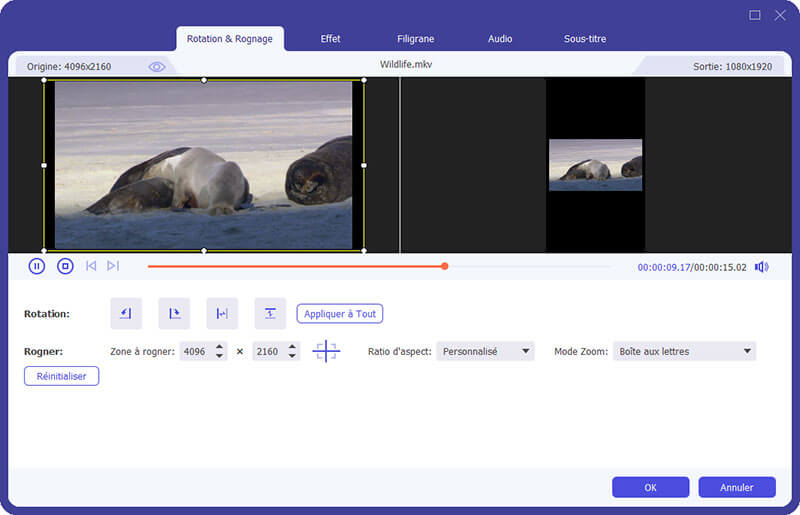
Task: Stop the video playback
Action: (x=65, y=266)
